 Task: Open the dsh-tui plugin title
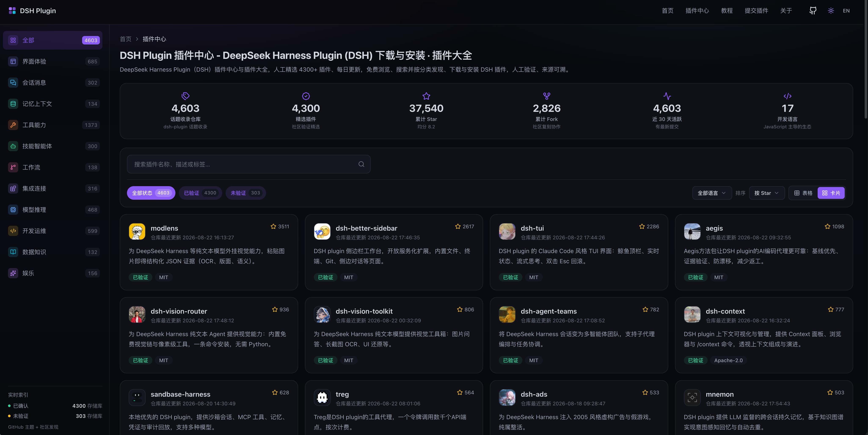(532, 228)
